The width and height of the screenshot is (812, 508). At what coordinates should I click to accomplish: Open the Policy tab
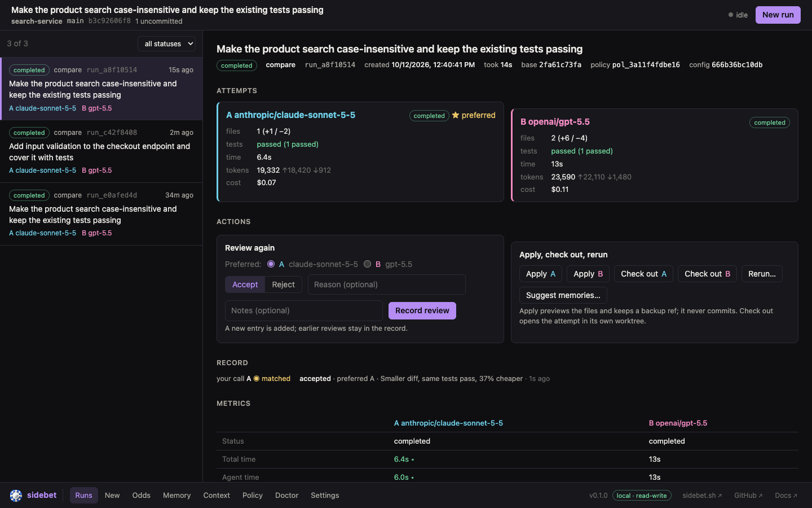click(253, 496)
